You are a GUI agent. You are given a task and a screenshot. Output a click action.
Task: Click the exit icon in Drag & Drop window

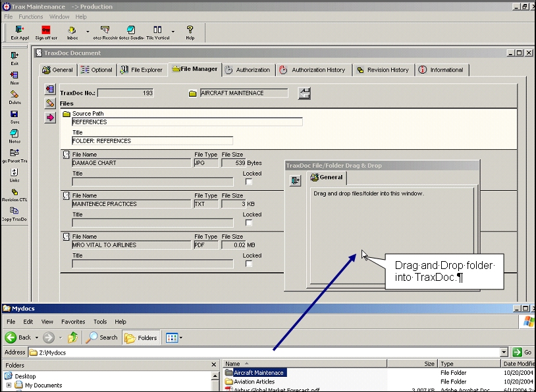[x=296, y=180]
